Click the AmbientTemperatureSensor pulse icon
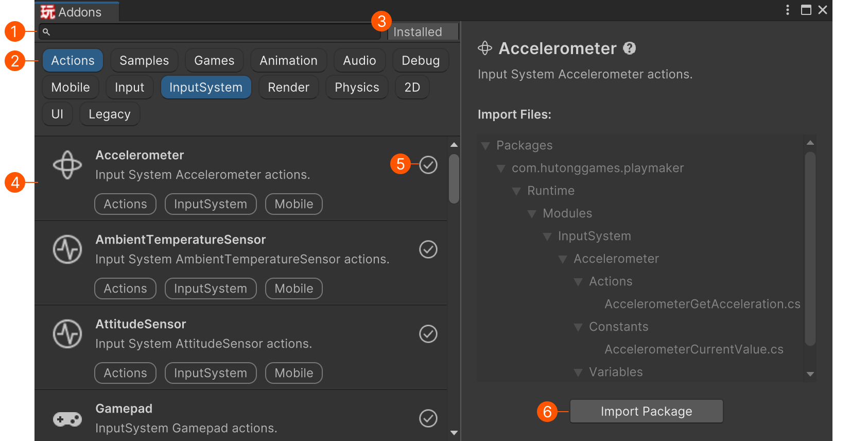This screenshot has width=868, height=441. [x=67, y=249]
